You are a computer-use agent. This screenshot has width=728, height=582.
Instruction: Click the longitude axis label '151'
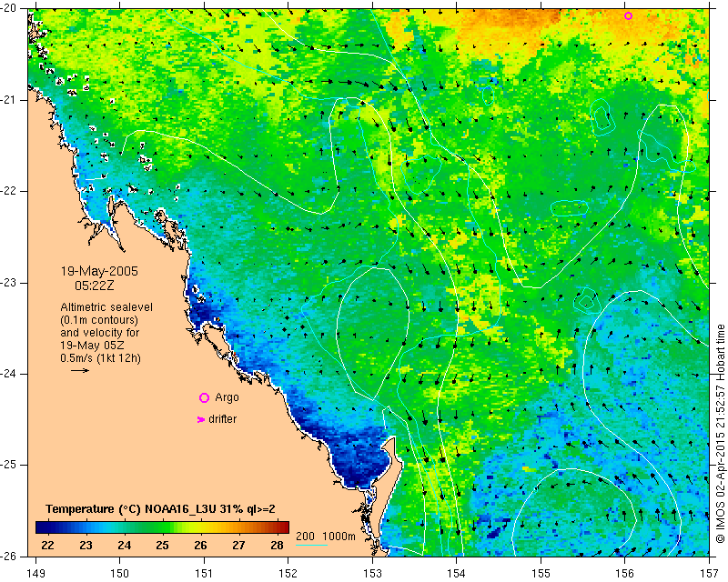[204, 573]
